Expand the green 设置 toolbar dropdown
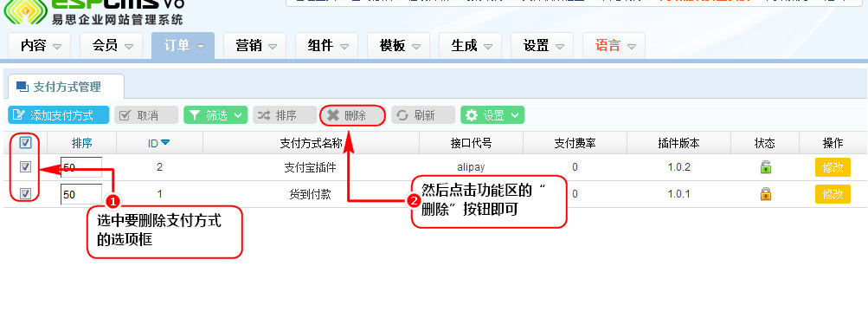Image resolution: width=868 pixels, height=331 pixels. pyautogui.click(x=492, y=115)
